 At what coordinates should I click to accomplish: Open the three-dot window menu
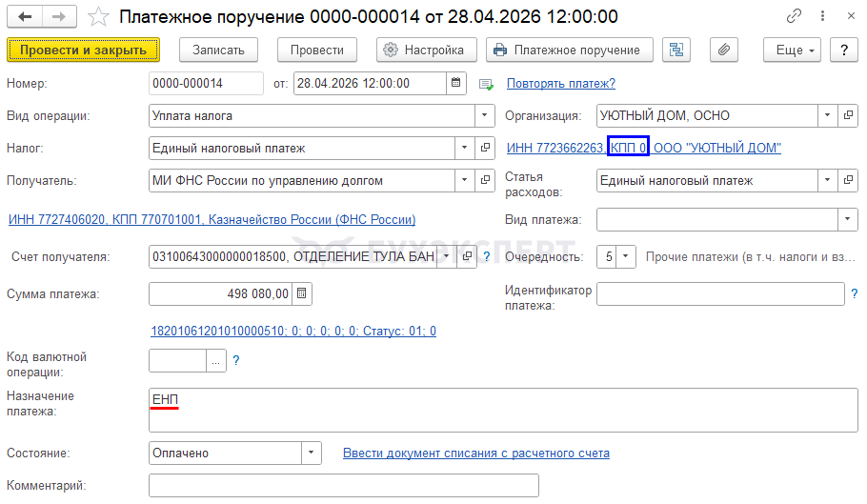point(823,16)
